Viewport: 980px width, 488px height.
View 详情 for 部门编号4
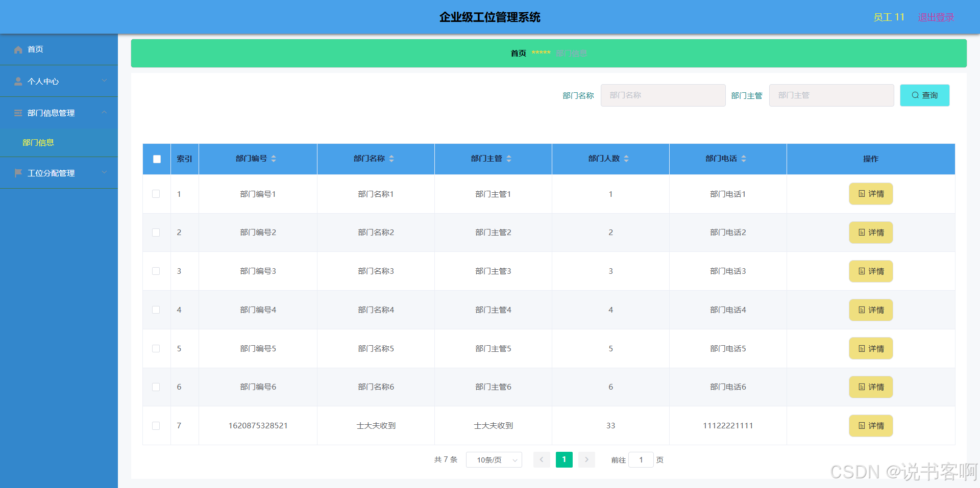pos(871,310)
